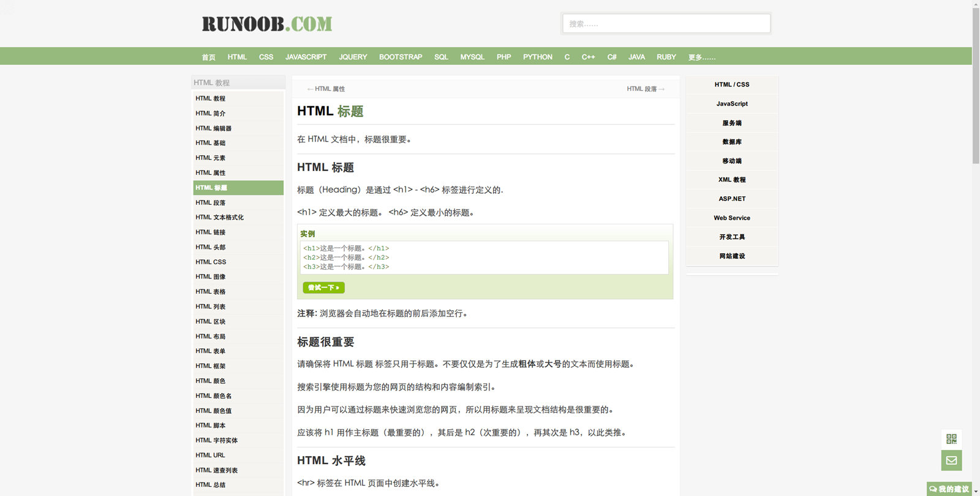This screenshot has height=496, width=980.
Task: Select ASP.NET category on right
Action: [x=732, y=199]
